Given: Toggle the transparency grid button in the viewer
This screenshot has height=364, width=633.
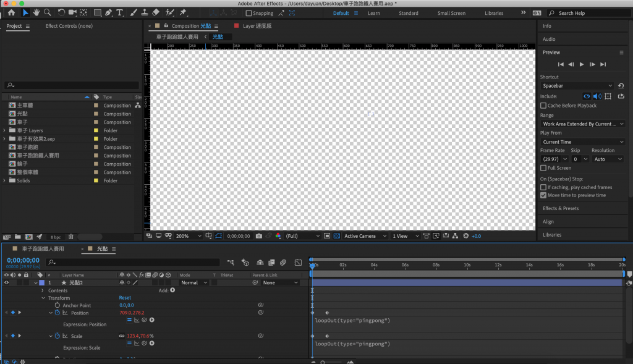Looking at the screenshot, I should pyautogui.click(x=337, y=236).
